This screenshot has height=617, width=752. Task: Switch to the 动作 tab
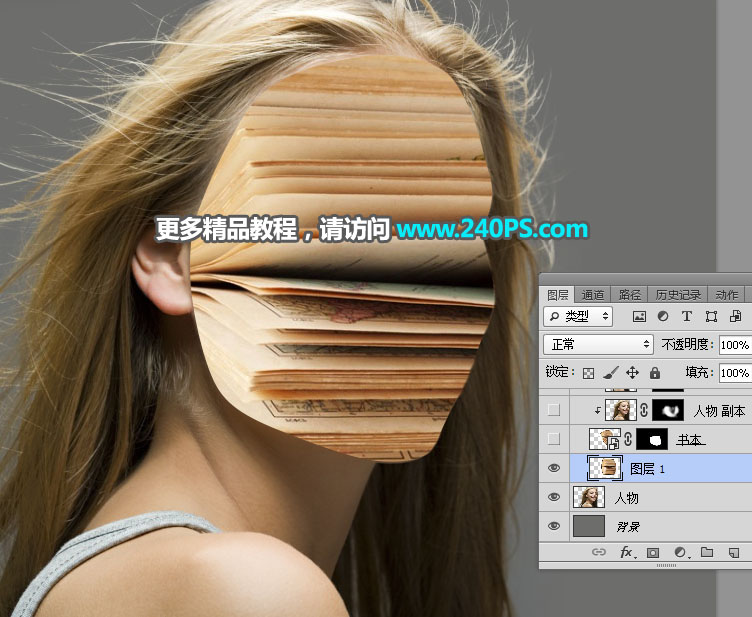[x=727, y=294]
